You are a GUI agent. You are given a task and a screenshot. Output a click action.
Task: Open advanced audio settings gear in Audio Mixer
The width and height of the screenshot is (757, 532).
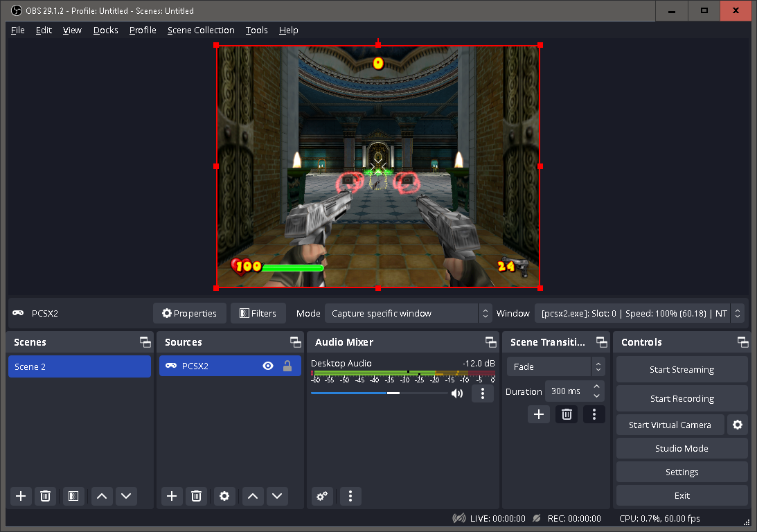pos(321,496)
